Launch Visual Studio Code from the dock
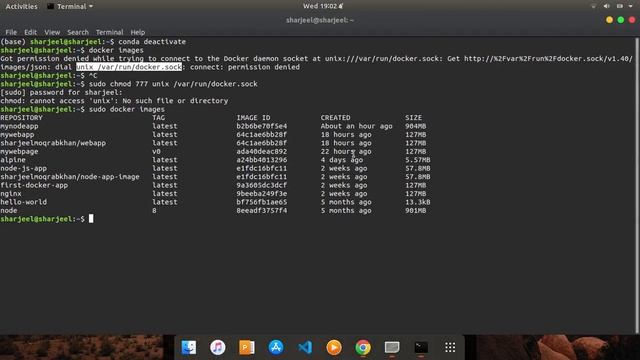 click(305, 347)
